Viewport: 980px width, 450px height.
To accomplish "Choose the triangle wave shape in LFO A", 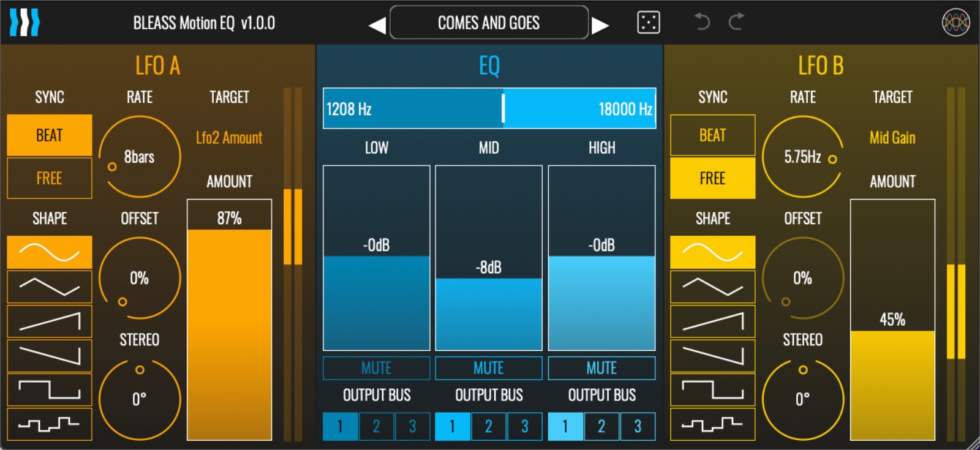I will 49,287.
